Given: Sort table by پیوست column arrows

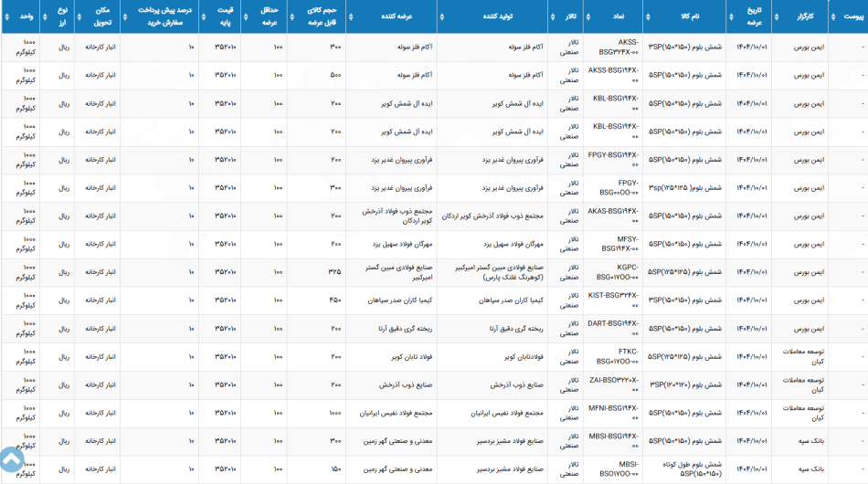Looking at the screenshot, I should pos(832,16).
